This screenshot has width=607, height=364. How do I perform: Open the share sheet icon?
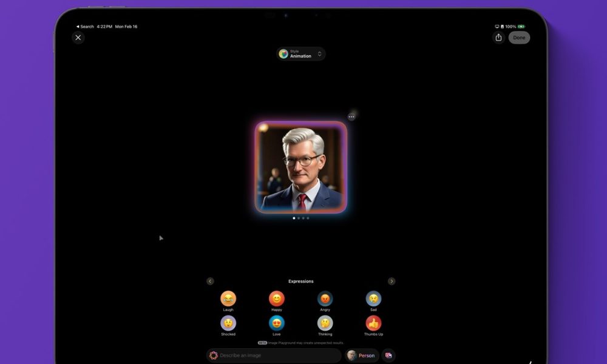498,38
